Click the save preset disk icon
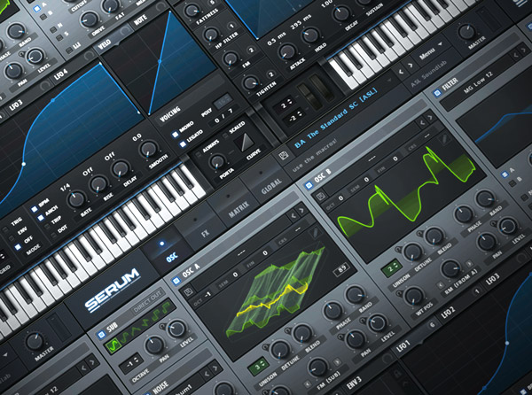This screenshot has height=395, width=532. [x=284, y=156]
